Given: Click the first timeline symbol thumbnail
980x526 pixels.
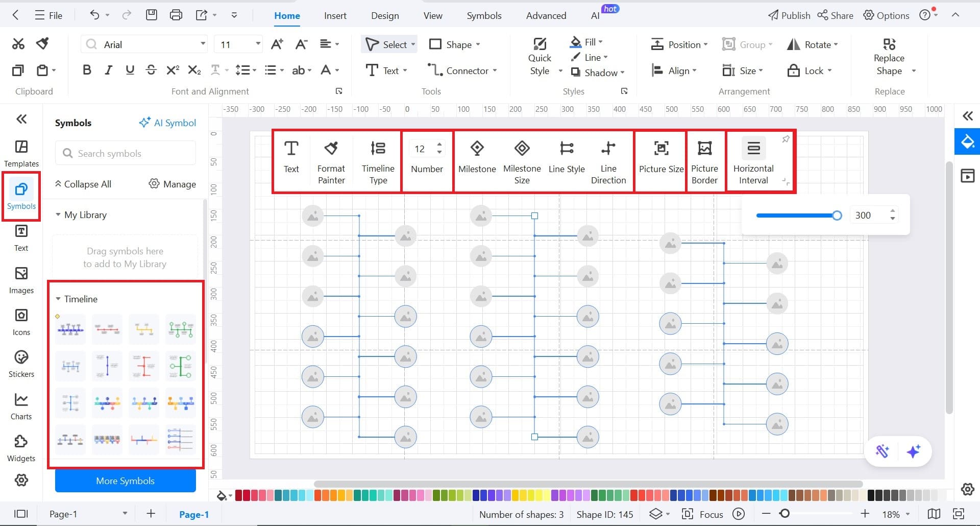Looking at the screenshot, I should (x=70, y=329).
